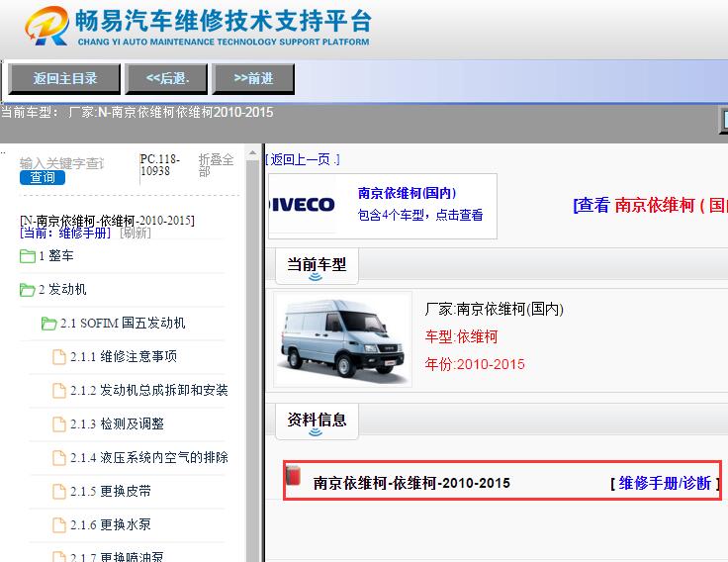
Task: Click the red book icon beside 南京依维柯-依维柯-2010-2015
Action: click(x=293, y=475)
